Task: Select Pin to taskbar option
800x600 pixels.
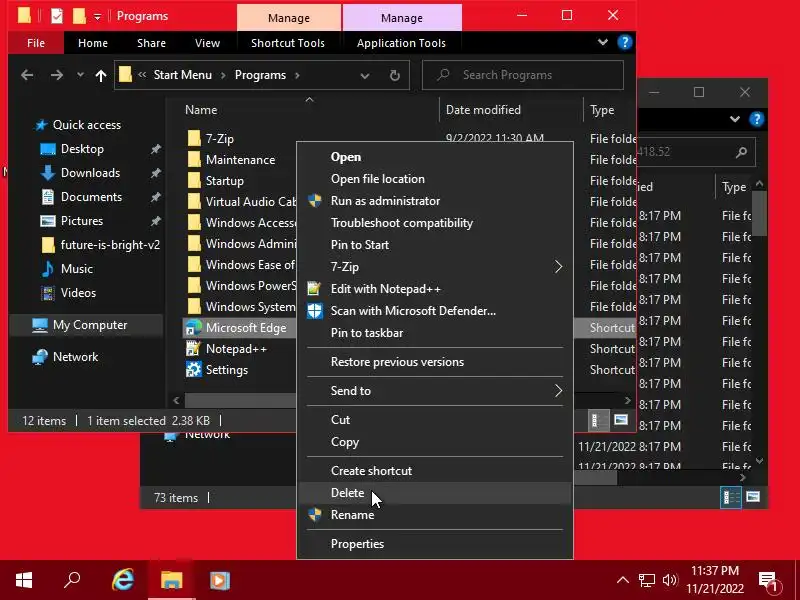Action: (x=434, y=333)
